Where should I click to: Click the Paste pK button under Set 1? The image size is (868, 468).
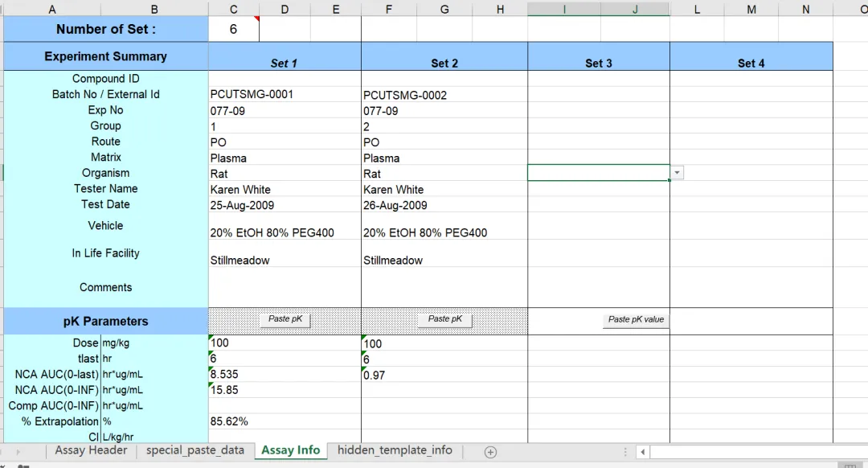(x=285, y=319)
